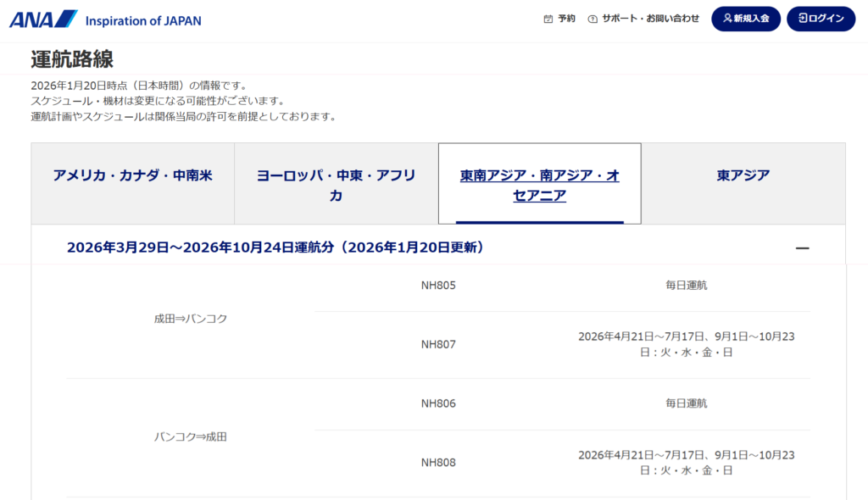Viewport: 868px width, 500px height.
Task: Switch to the アメリカ・カナダ・中南米 tab
Action: coord(132,175)
